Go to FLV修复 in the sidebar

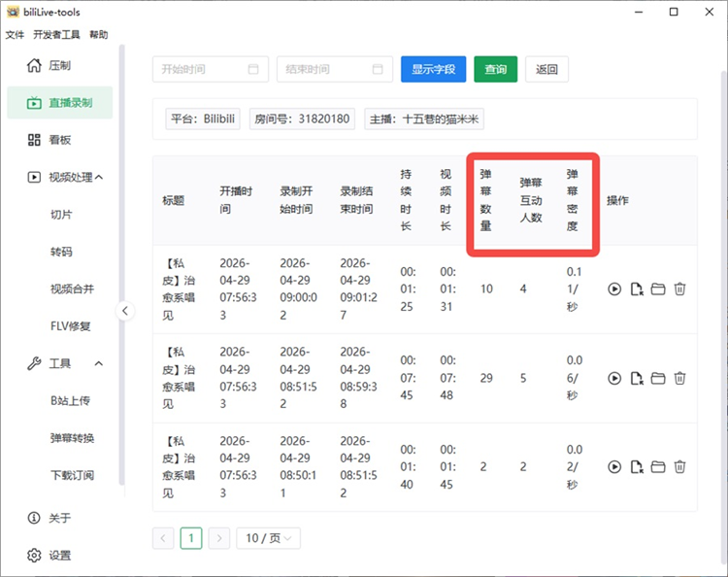[71, 326]
